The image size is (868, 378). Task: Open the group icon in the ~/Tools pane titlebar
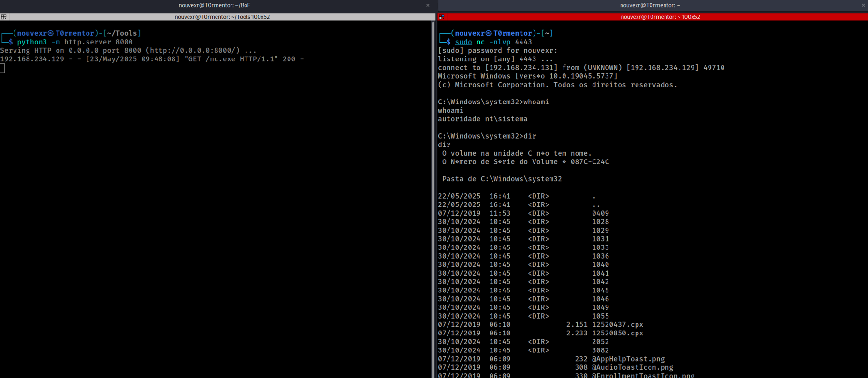(4, 17)
